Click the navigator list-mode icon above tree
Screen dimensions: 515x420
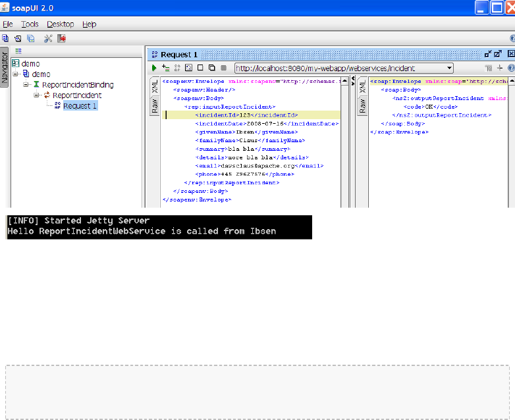(x=18, y=51)
